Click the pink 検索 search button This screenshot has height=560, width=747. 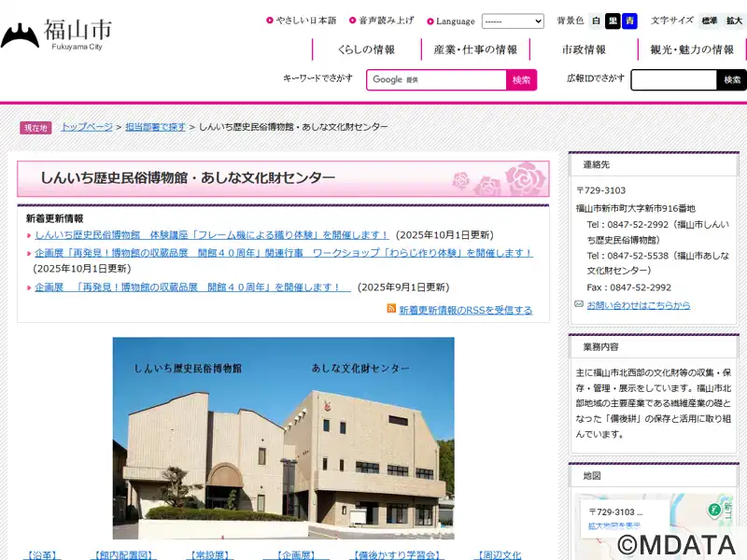coord(521,79)
